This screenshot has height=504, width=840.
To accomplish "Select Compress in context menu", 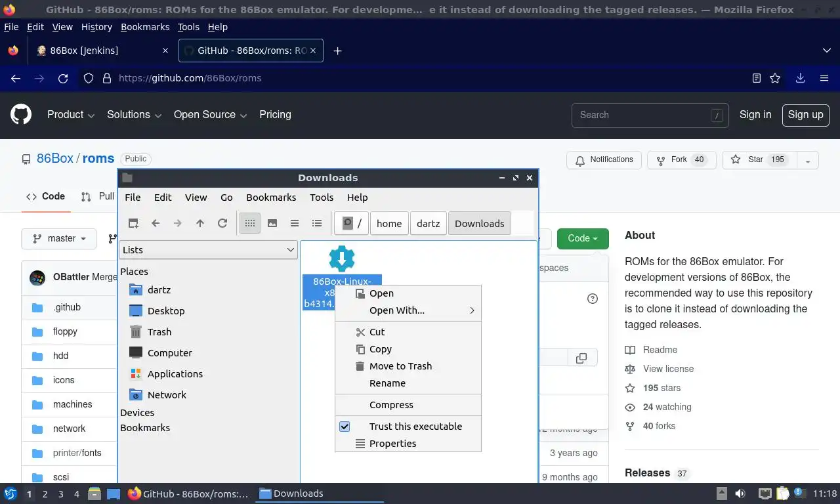I will [x=408, y=405].
